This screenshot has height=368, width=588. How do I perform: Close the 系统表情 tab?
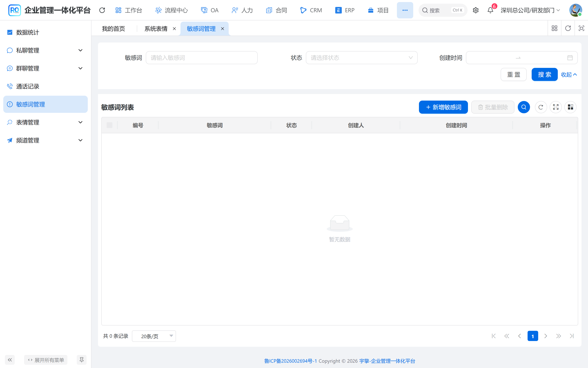pos(174,29)
